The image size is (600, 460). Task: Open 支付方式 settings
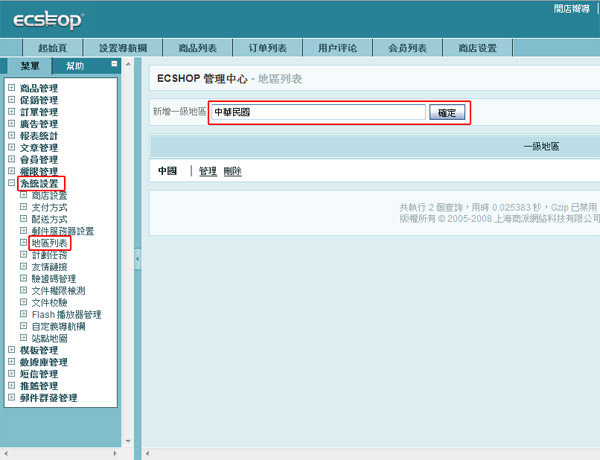50,208
